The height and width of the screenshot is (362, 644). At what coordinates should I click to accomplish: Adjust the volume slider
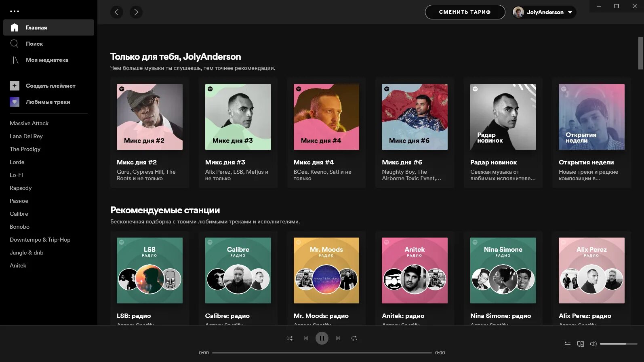coord(618,344)
